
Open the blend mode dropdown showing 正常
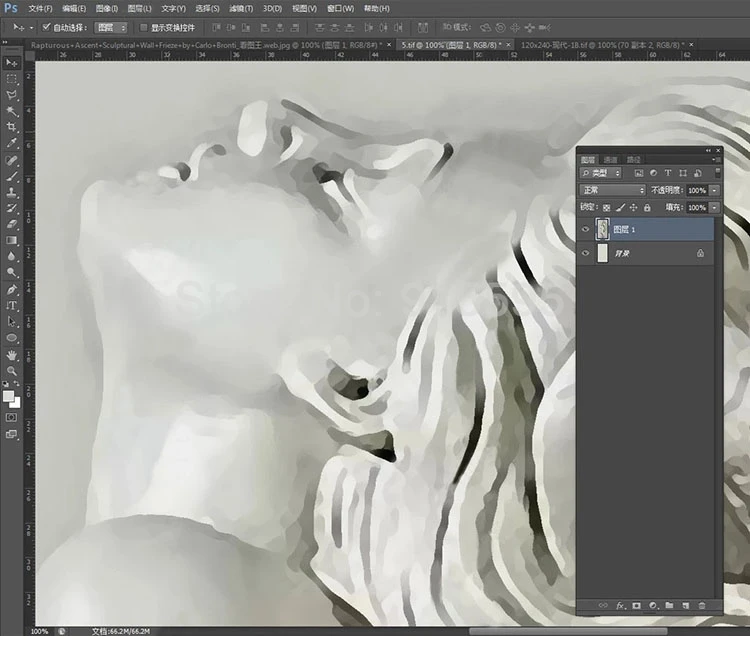pyautogui.click(x=613, y=190)
